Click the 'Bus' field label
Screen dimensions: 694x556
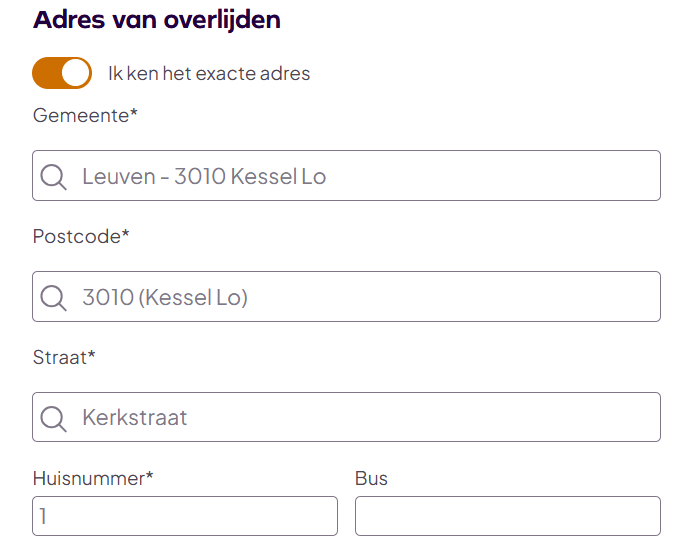tap(371, 478)
